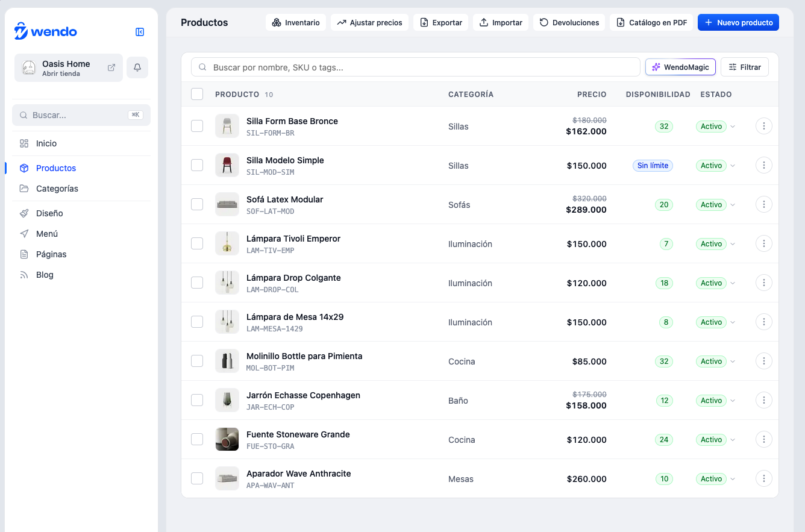Open three-dot menu for Lámpara de Mesa 14x29
Screen dimensions: 805x532
point(764,322)
